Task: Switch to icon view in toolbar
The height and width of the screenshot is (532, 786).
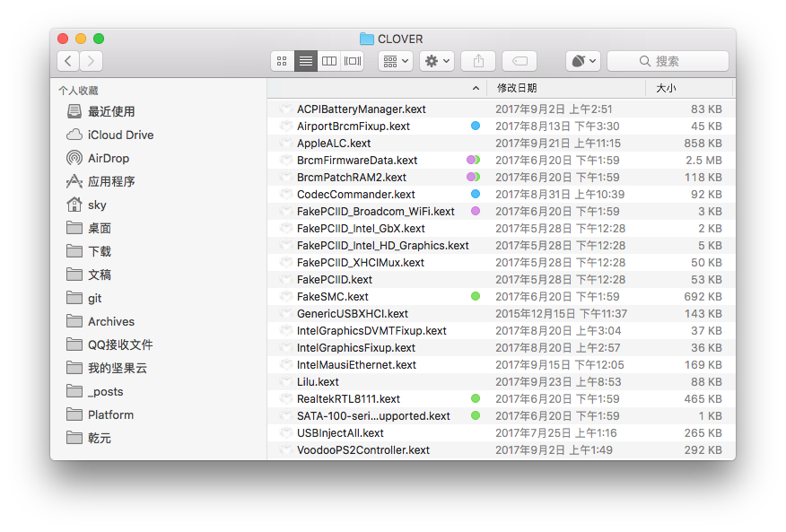Action: (283, 61)
